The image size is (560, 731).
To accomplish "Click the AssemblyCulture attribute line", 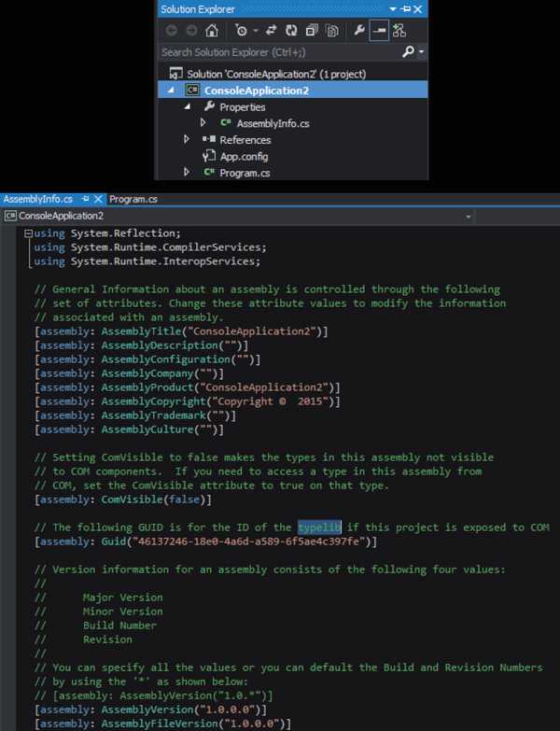I will (129, 429).
